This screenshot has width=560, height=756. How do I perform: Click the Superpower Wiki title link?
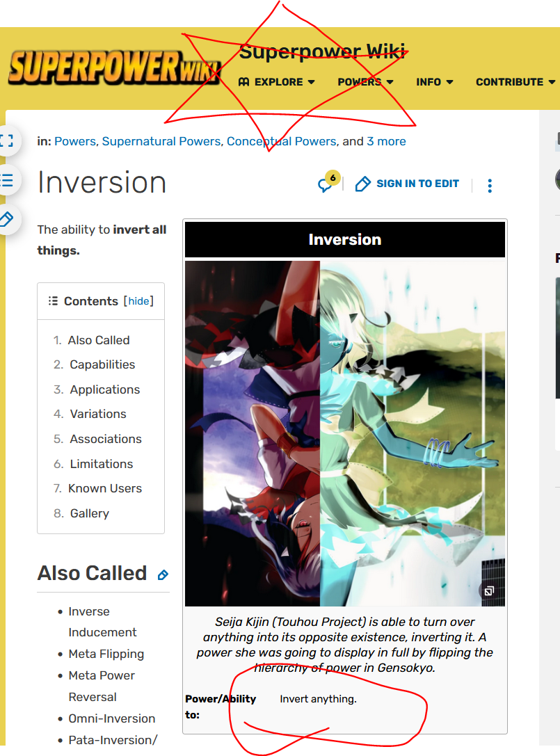[321, 51]
